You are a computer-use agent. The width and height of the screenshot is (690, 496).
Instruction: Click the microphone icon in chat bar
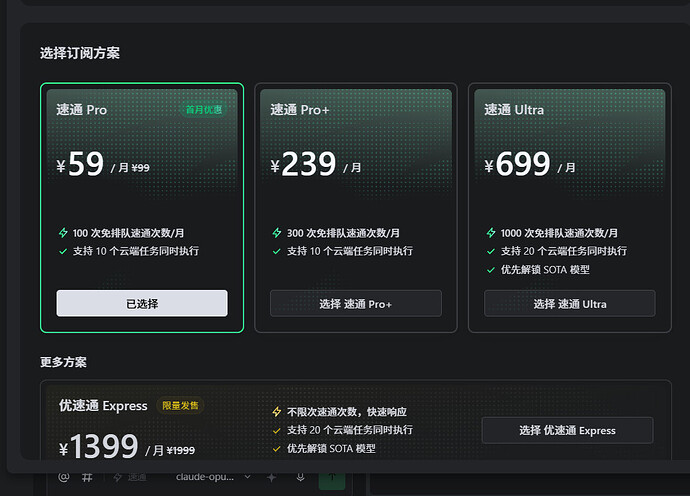[301, 477]
